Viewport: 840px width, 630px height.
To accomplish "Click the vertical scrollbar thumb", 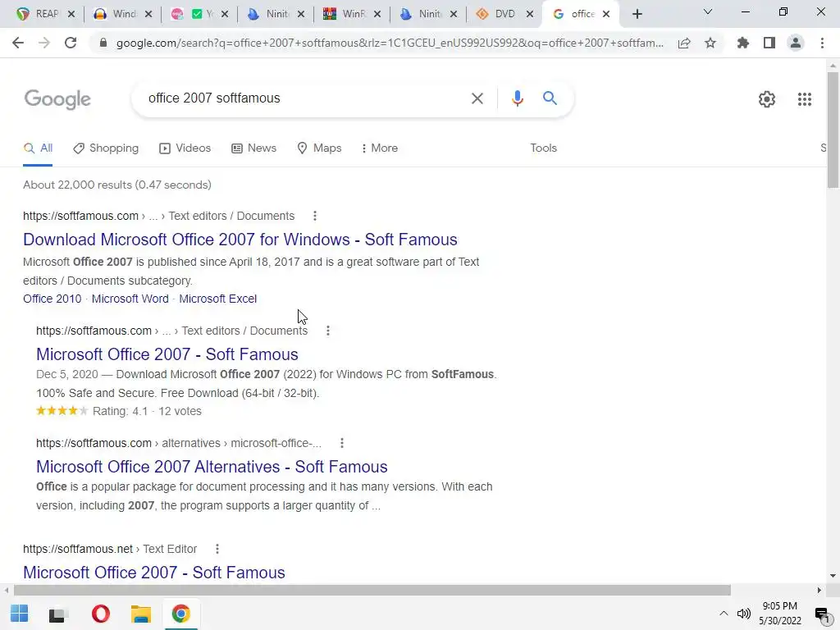I will [833, 130].
